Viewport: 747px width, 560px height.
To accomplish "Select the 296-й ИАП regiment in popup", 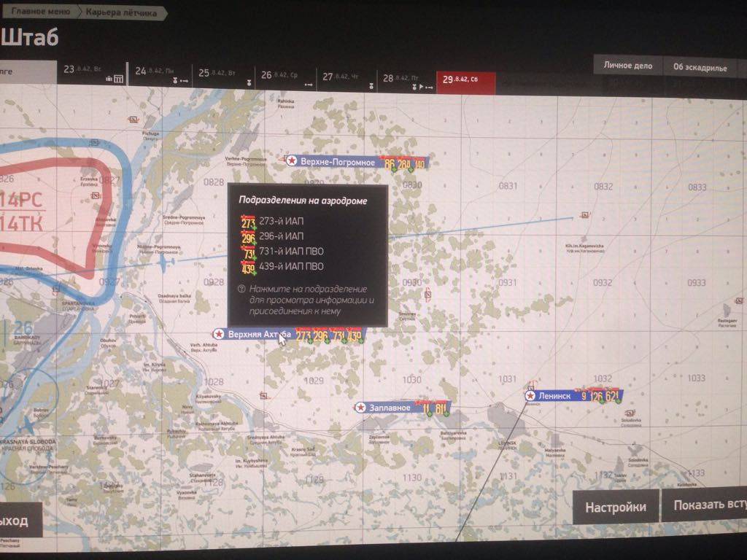I will click(x=272, y=236).
